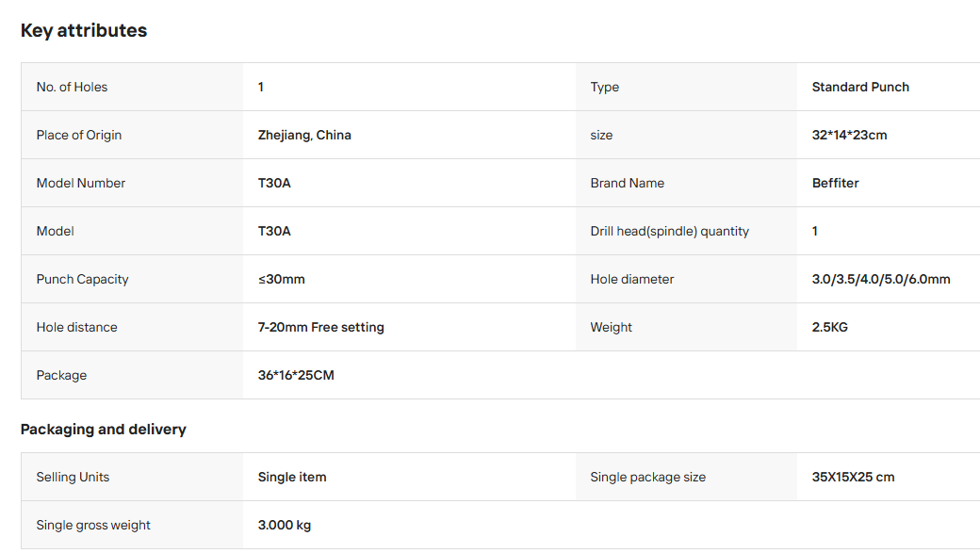Select T30A value in Model Number row
The image size is (980, 553).
click(x=274, y=183)
